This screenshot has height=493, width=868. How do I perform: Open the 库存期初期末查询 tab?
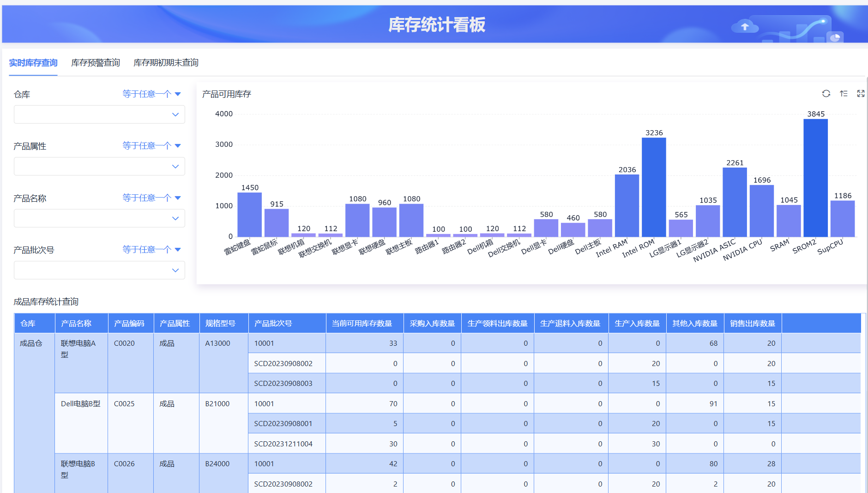pos(166,63)
